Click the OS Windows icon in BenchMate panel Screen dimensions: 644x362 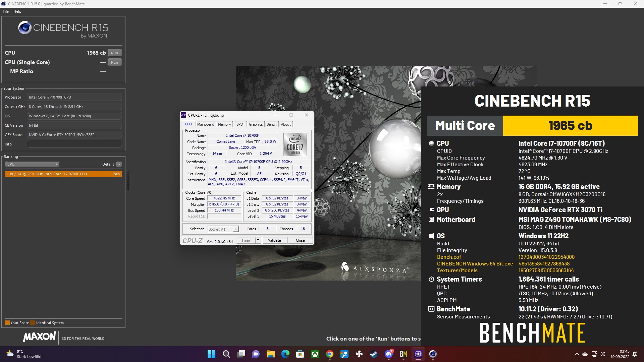[431, 236]
